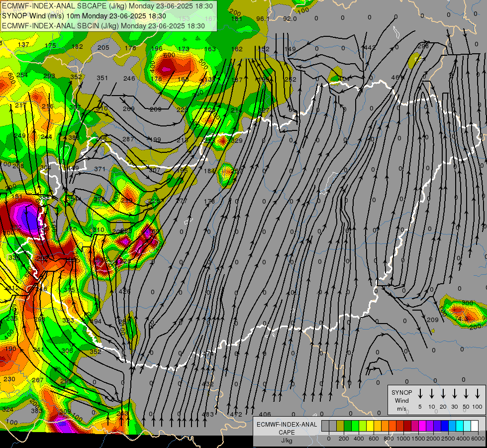Click the 'ECMWF-INDEX-ANAL CAPE J/kg' legend label
Screen dimensions: 487x448
(287, 433)
